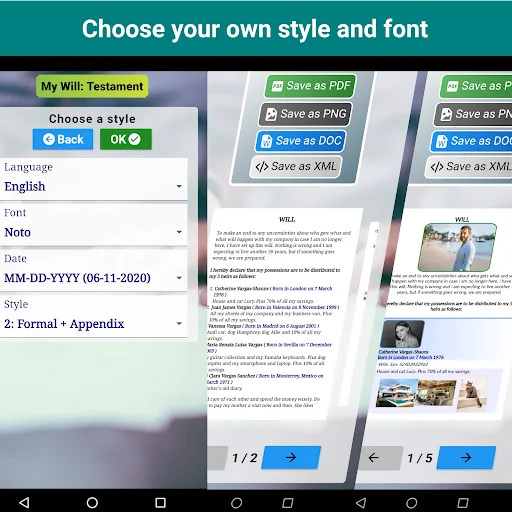The height and width of the screenshot is (512, 512).
Task: Open the house with pool photo thumbnail
Action: coord(396,393)
